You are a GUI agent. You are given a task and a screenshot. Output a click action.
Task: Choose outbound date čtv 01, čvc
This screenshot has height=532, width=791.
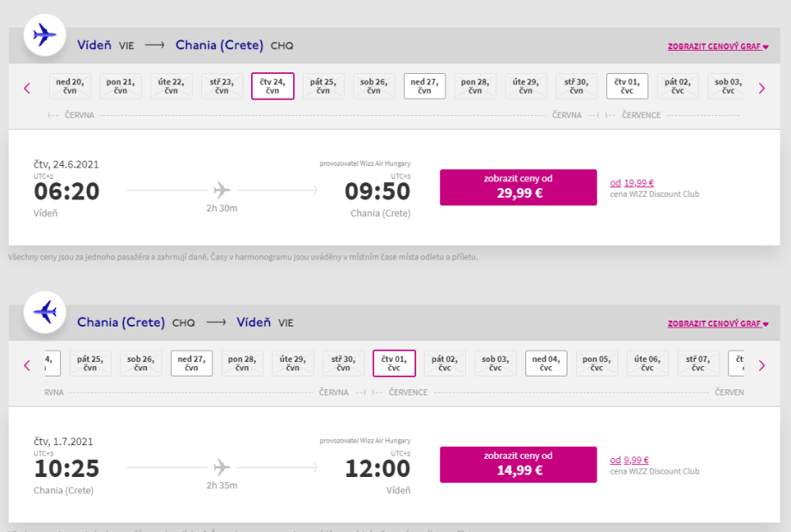coord(627,86)
